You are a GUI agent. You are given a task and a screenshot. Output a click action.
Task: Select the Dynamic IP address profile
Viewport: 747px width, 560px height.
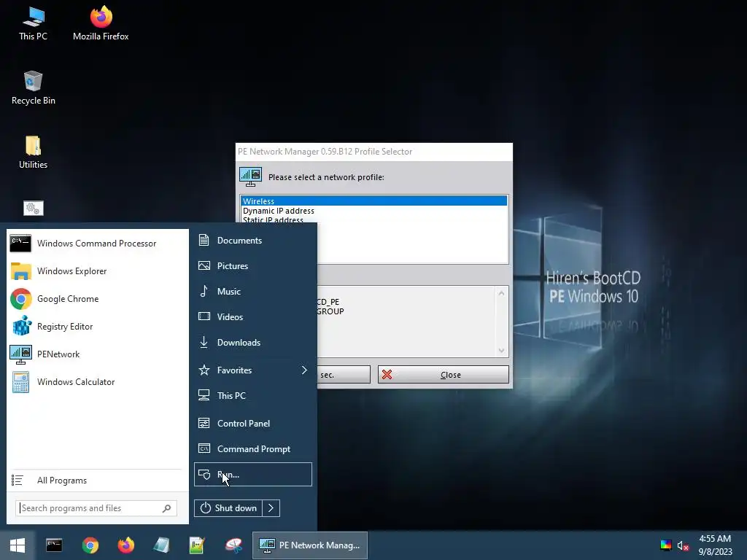pyautogui.click(x=374, y=211)
